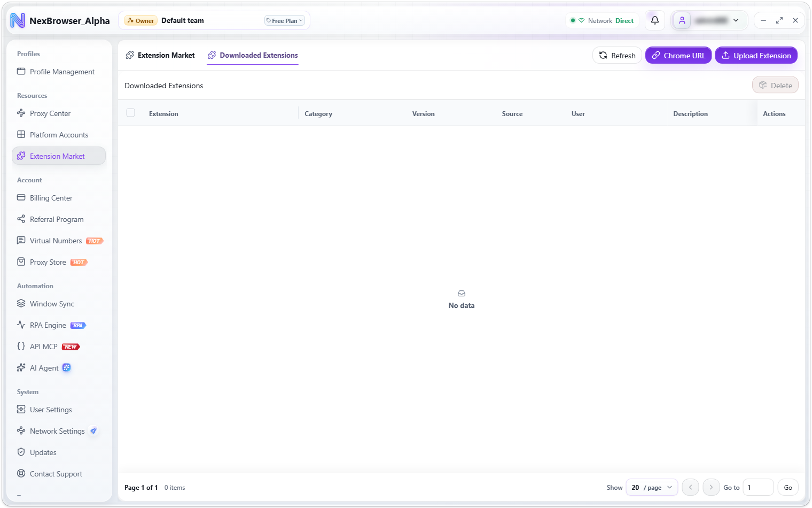Click the Source column header
The height and width of the screenshot is (508, 812).
[512, 113]
